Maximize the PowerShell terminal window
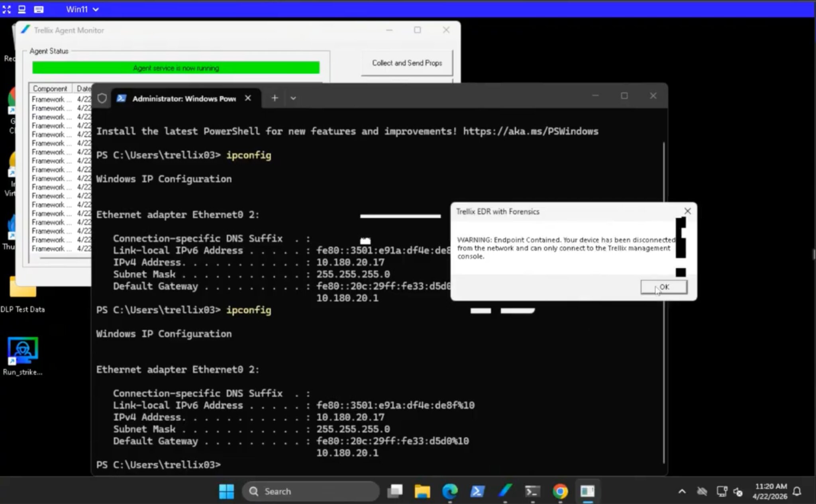 [624, 96]
